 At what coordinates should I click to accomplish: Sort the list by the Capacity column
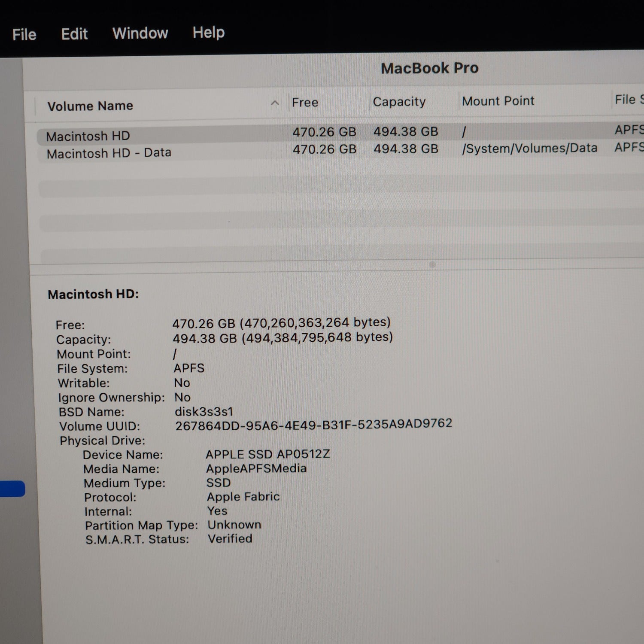(399, 102)
